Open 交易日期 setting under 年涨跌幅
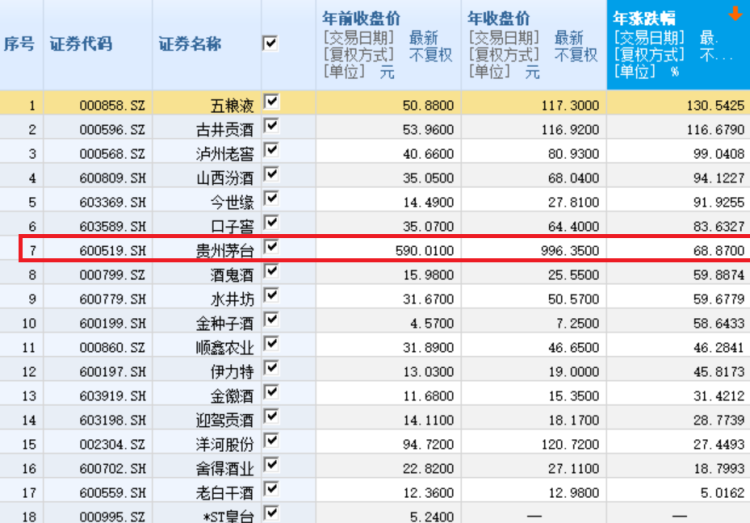 [665, 37]
